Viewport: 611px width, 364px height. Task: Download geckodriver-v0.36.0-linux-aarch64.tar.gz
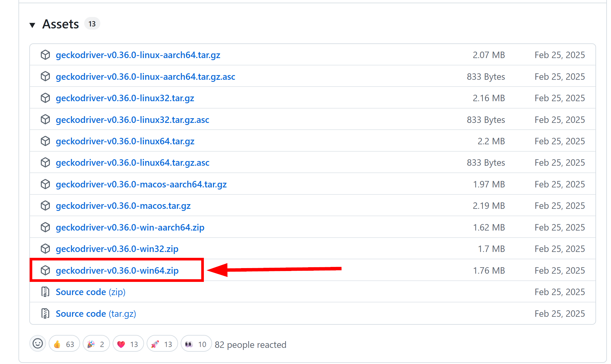[138, 55]
